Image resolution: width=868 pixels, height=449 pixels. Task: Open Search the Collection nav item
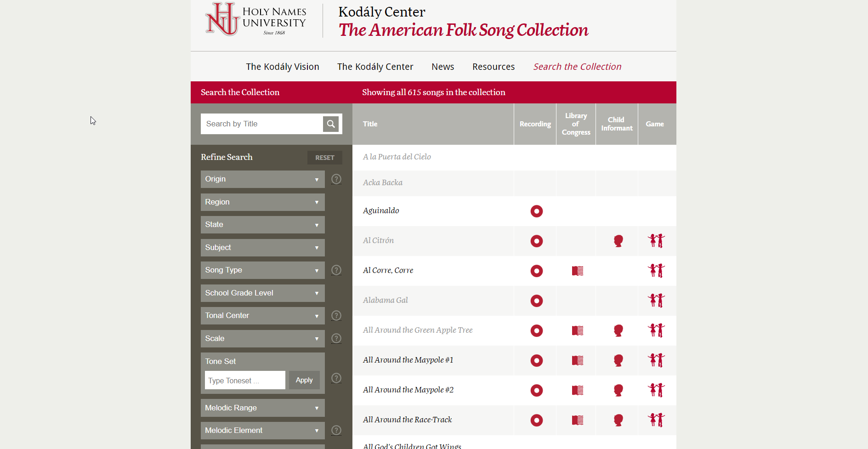tap(577, 67)
